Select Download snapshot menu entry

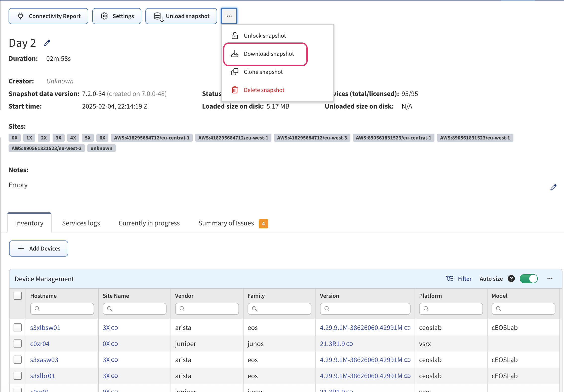269,54
